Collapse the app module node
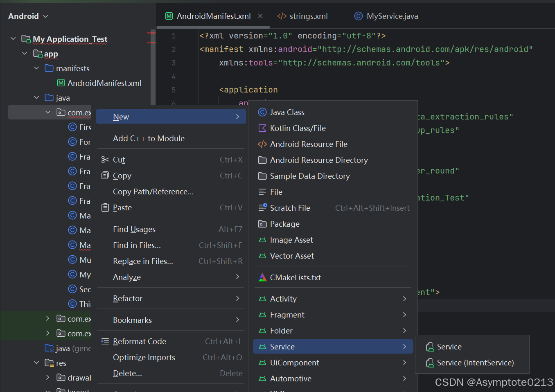This screenshot has height=392, width=555. 25,54
